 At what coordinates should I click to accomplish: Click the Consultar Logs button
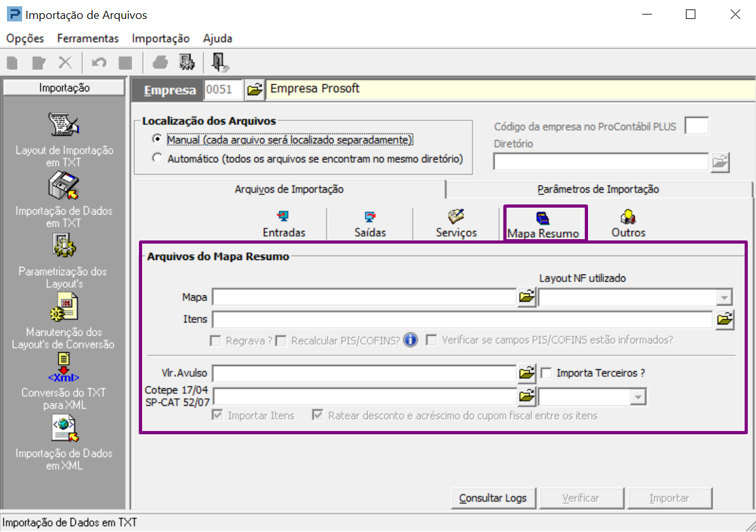(x=493, y=499)
